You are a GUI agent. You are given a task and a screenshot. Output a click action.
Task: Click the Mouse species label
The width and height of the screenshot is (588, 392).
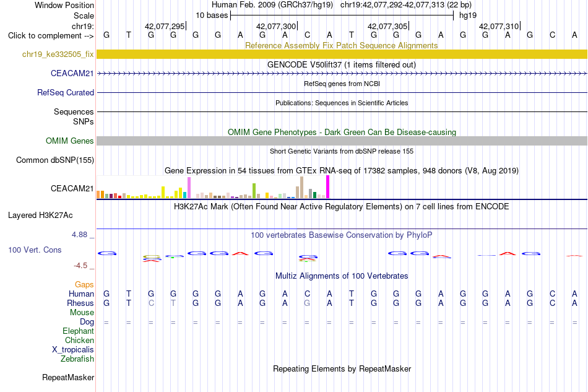[82, 312]
